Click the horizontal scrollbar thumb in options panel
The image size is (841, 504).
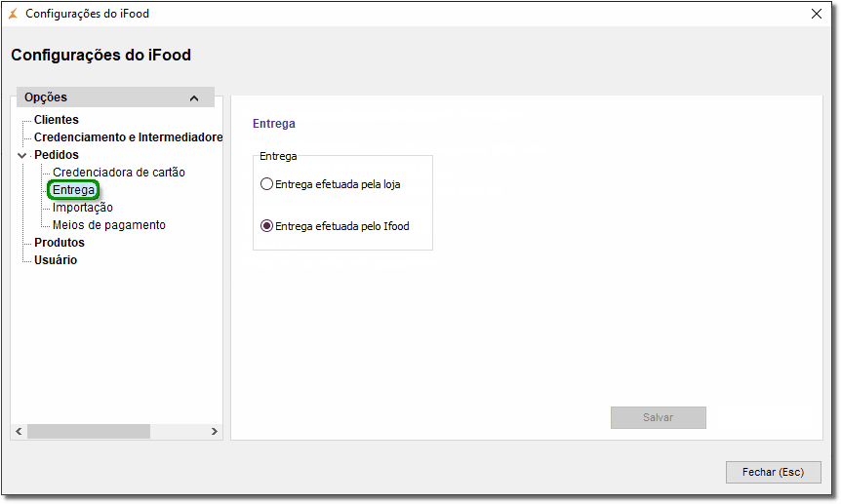pyautogui.click(x=88, y=431)
